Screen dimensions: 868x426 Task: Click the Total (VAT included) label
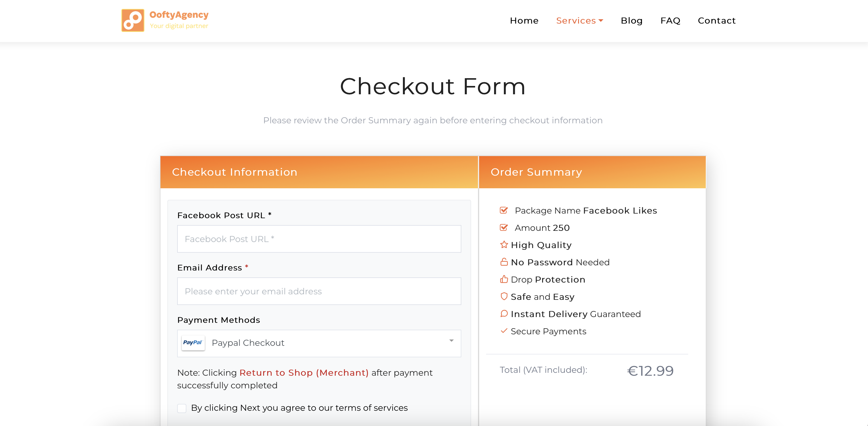point(544,370)
